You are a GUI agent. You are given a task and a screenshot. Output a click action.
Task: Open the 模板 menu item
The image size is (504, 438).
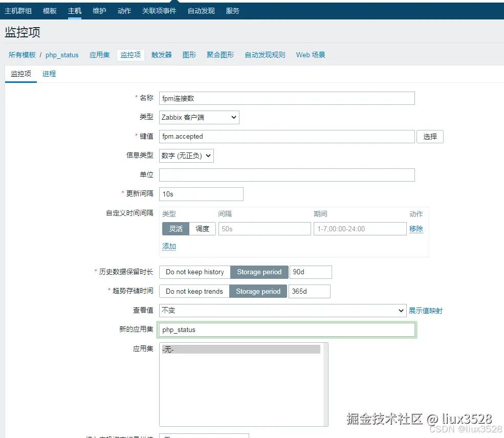pyautogui.click(x=50, y=11)
